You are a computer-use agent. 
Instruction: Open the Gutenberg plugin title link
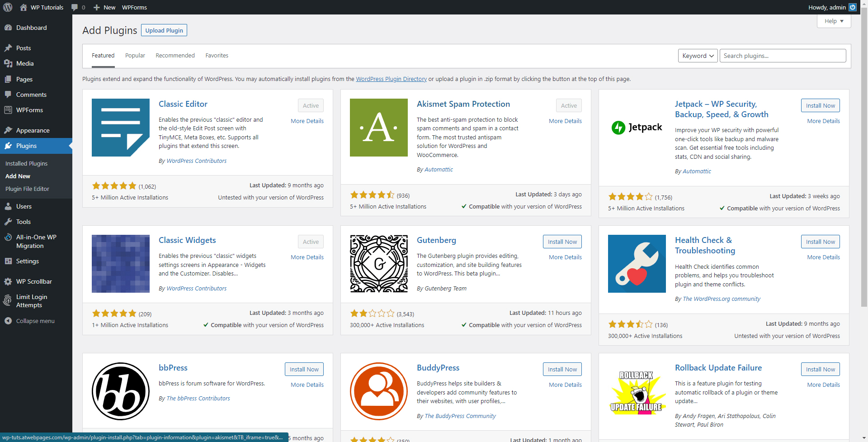coord(436,240)
